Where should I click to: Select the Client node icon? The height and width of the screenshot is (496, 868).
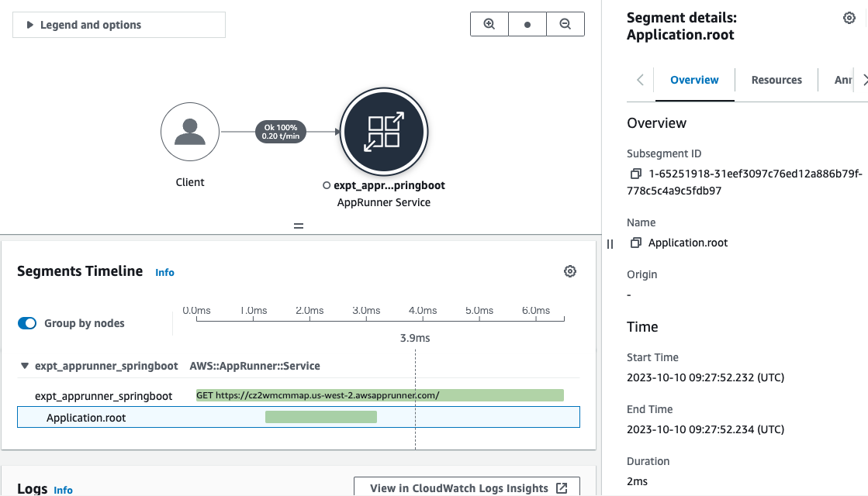coord(190,132)
